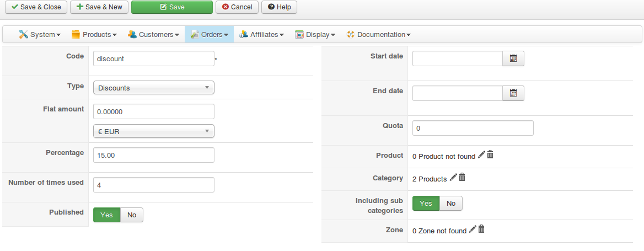Click the Category edit pencil icon

coord(453,178)
